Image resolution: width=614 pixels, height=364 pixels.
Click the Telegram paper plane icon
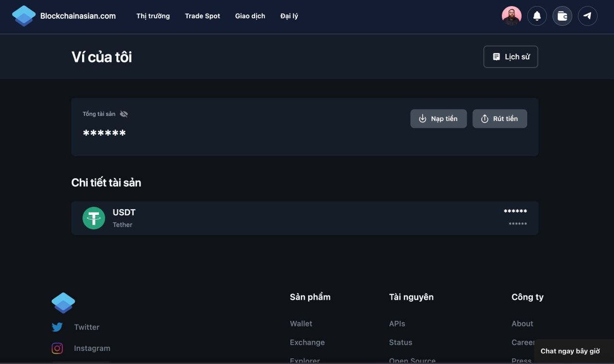(588, 16)
